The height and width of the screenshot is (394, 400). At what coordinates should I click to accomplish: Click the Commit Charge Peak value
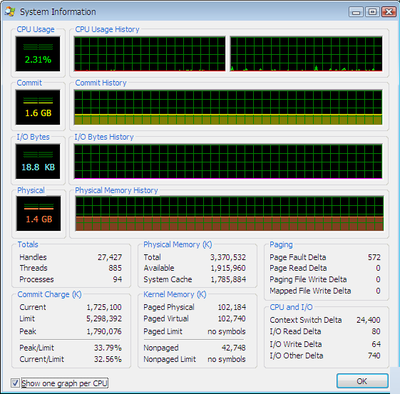click(x=104, y=332)
